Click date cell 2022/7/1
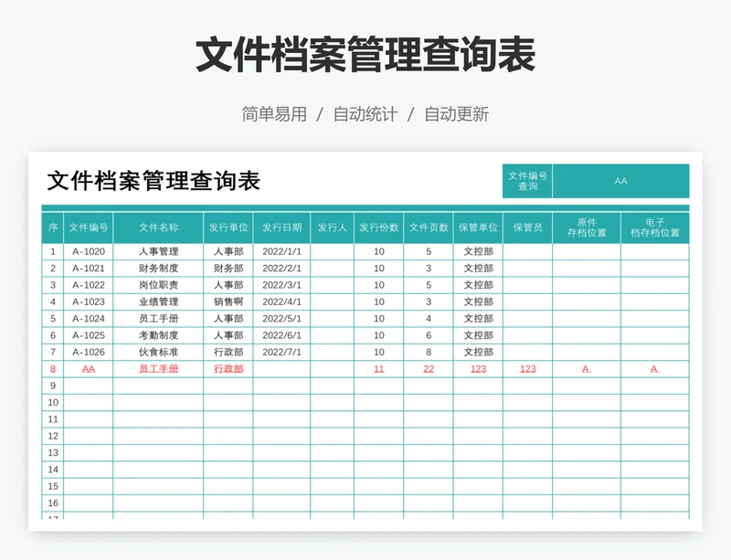Image resolution: width=731 pixels, height=560 pixels. coord(281,353)
